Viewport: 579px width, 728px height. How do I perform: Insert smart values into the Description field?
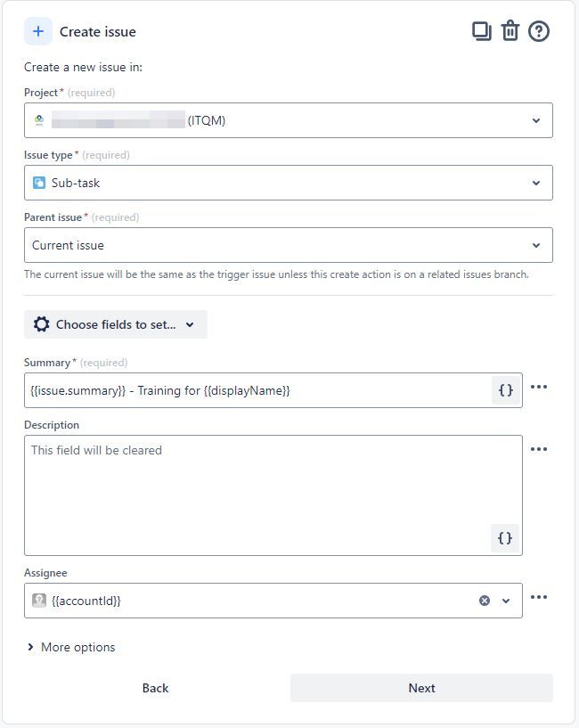[505, 538]
